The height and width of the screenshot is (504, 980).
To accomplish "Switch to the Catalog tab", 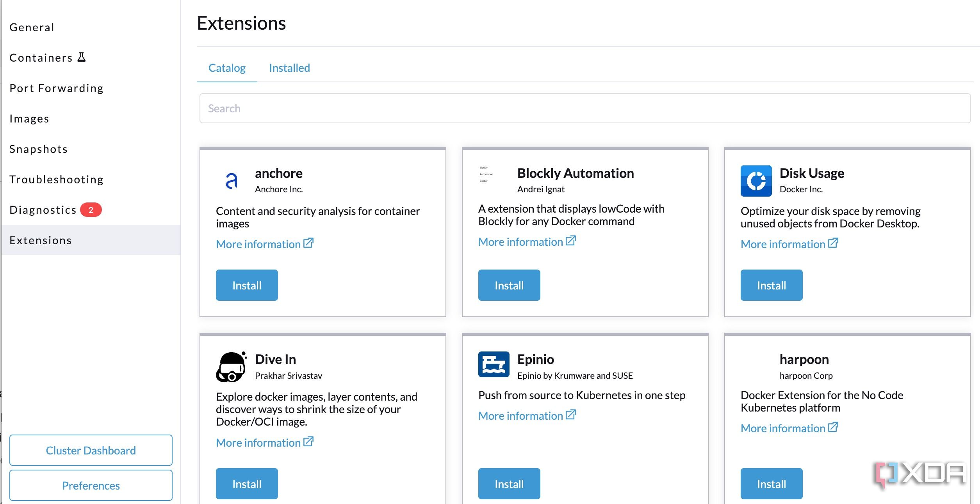I will 227,68.
